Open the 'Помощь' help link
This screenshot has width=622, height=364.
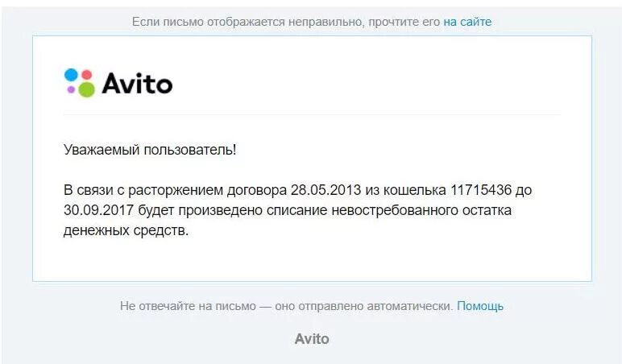pyautogui.click(x=480, y=306)
